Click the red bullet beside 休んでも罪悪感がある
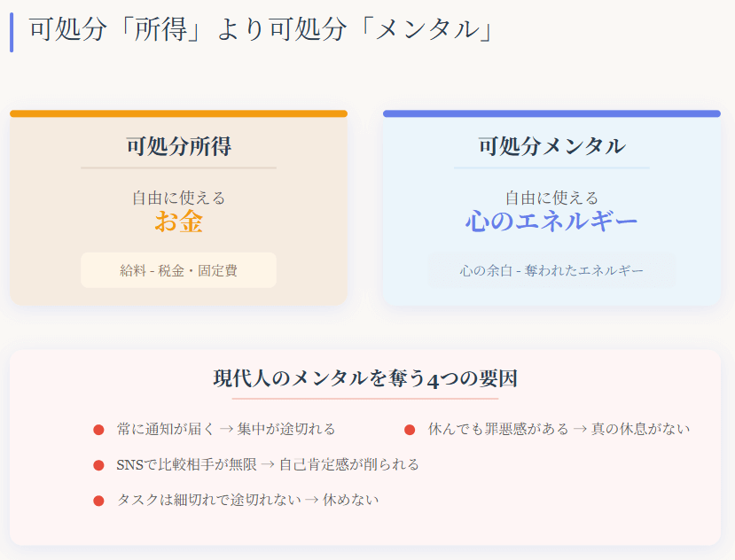Viewport: 735px width, 560px height. pyautogui.click(x=410, y=430)
